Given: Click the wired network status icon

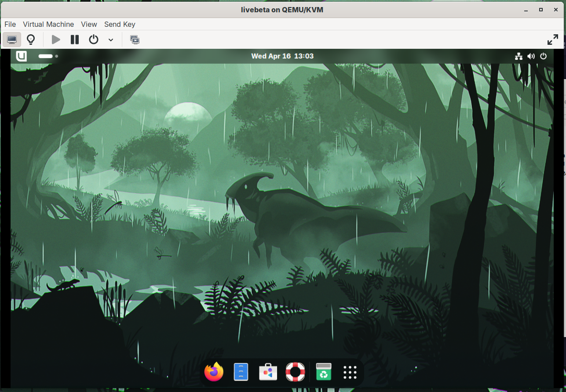Looking at the screenshot, I should (519, 56).
